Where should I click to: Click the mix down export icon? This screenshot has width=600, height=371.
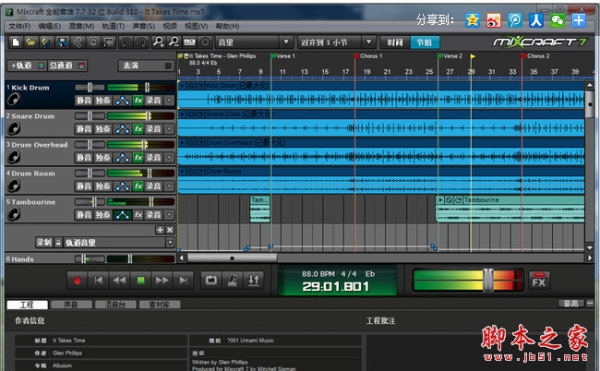coord(109,42)
